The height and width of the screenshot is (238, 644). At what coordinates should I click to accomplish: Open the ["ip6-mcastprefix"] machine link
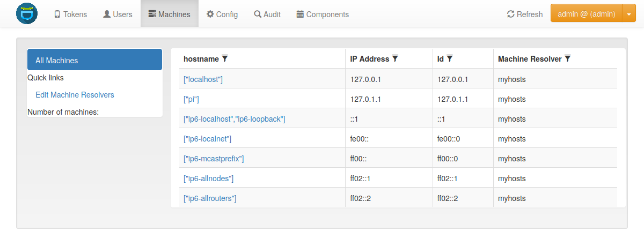point(214,159)
